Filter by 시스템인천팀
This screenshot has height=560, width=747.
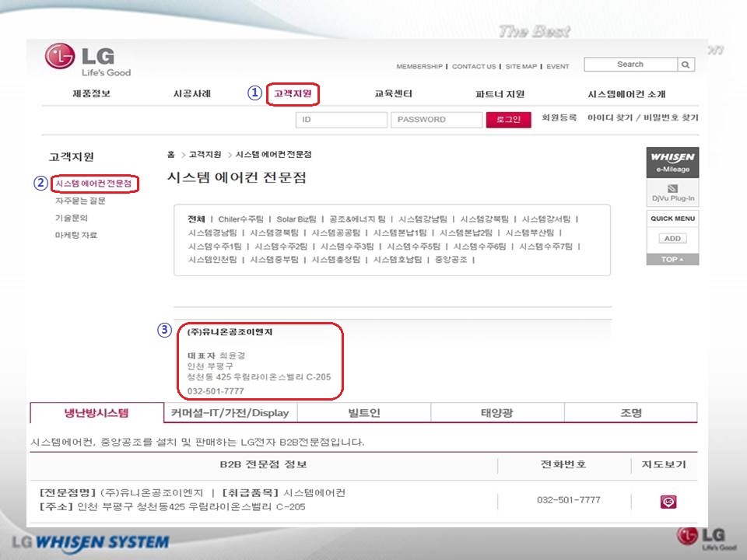click(212, 260)
